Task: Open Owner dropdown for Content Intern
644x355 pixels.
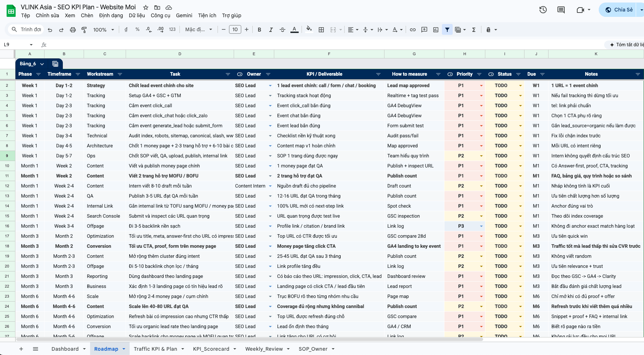Action: (x=270, y=186)
